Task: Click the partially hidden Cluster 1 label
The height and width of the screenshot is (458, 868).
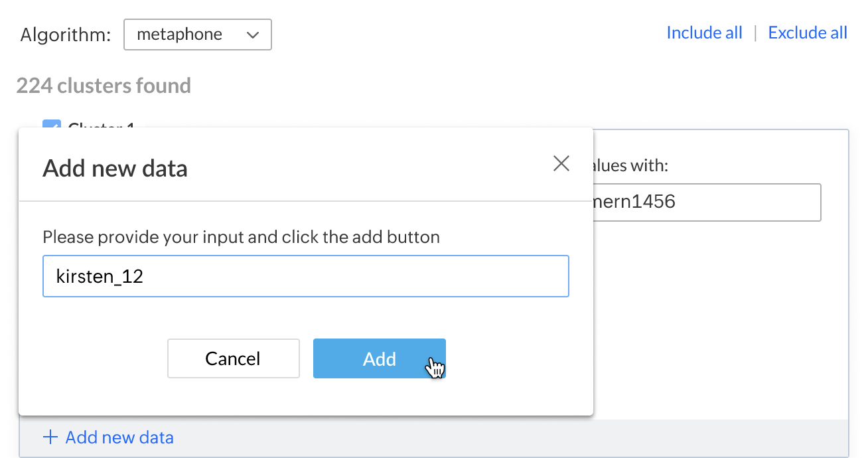Action: (101, 124)
